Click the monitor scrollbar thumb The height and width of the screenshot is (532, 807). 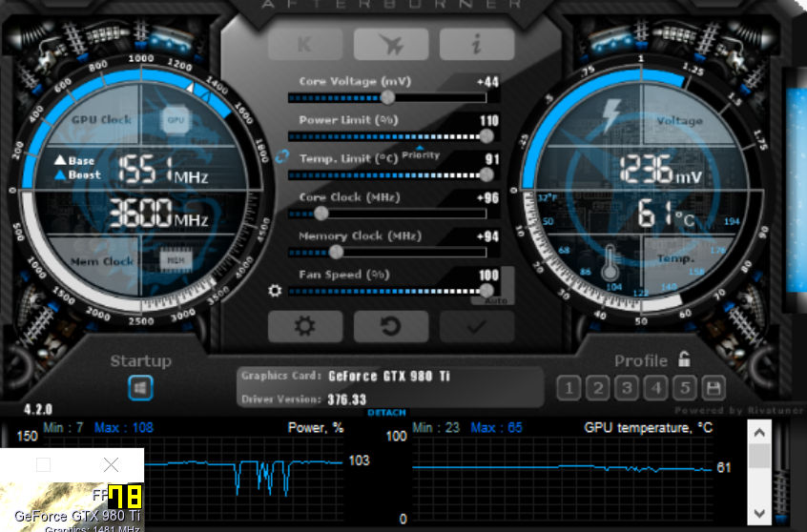click(x=759, y=457)
